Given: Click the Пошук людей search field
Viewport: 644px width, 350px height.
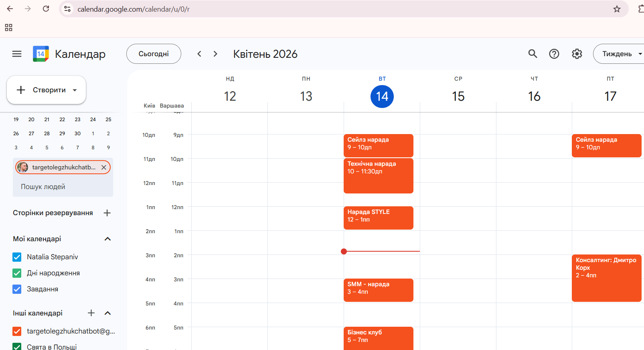Looking at the screenshot, I should pos(63,187).
